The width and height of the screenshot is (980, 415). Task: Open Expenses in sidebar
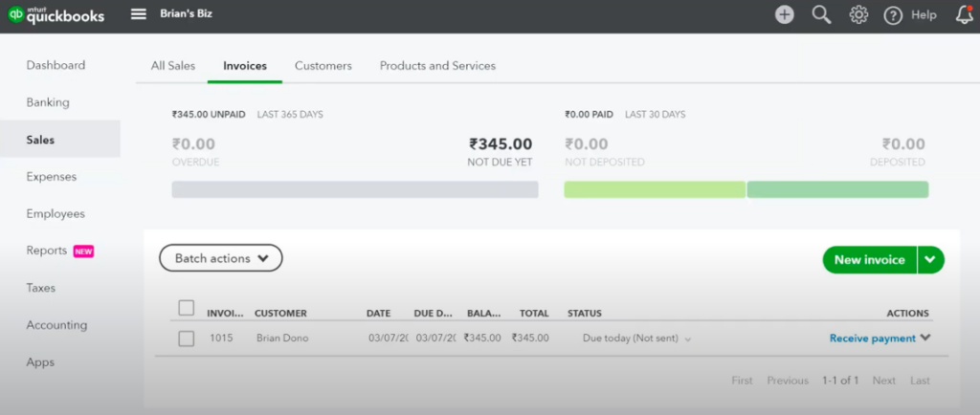click(52, 177)
